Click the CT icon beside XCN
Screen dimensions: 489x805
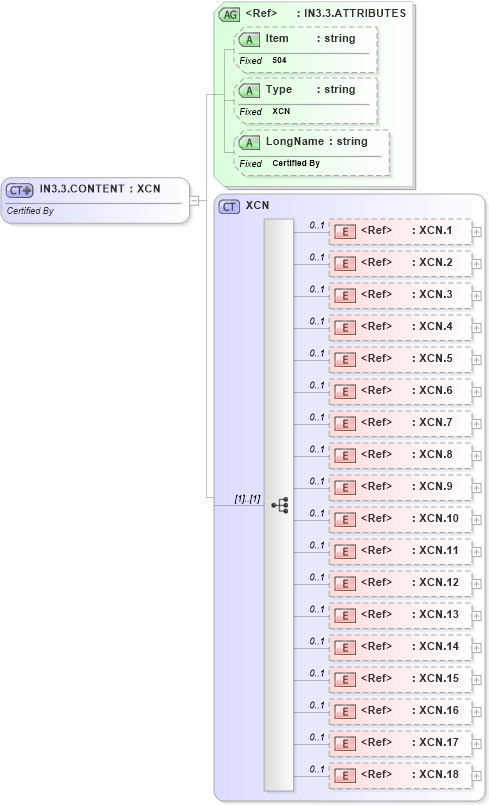point(229,207)
